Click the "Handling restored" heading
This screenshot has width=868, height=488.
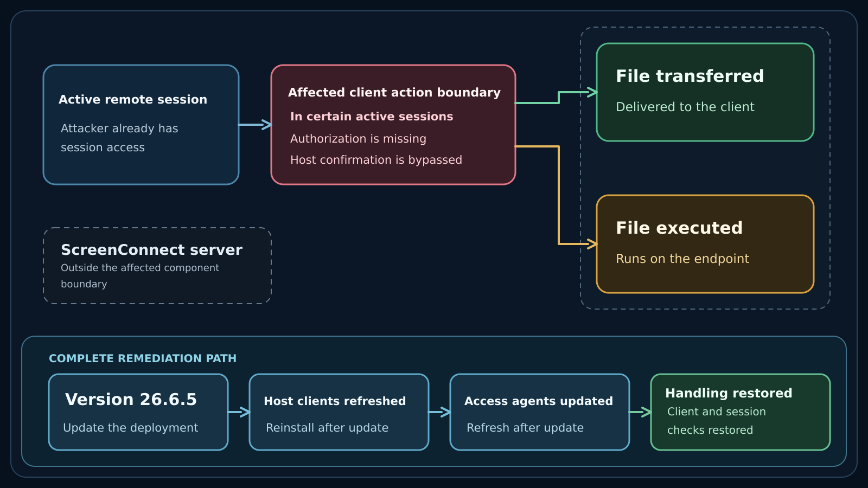[729, 393]
